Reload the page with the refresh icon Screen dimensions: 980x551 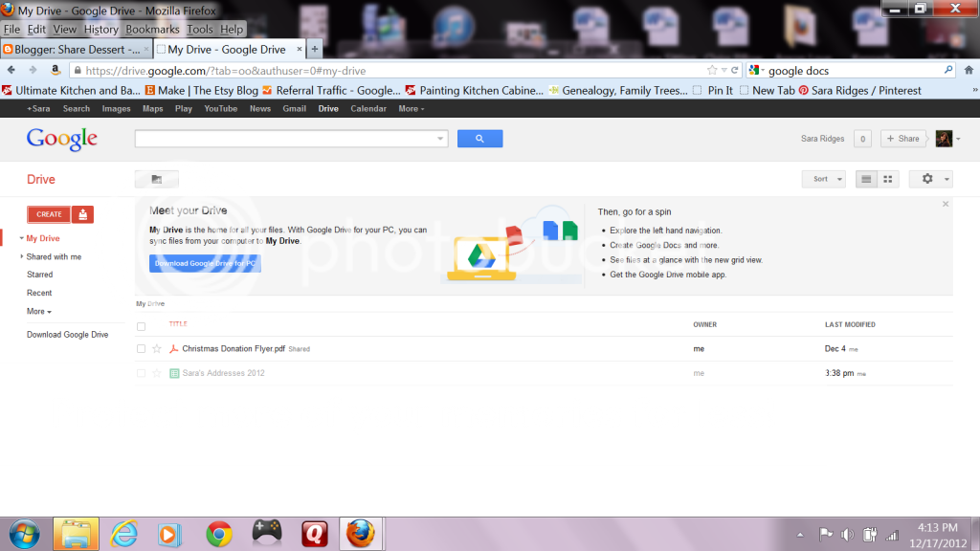click(x=735, y=70)
